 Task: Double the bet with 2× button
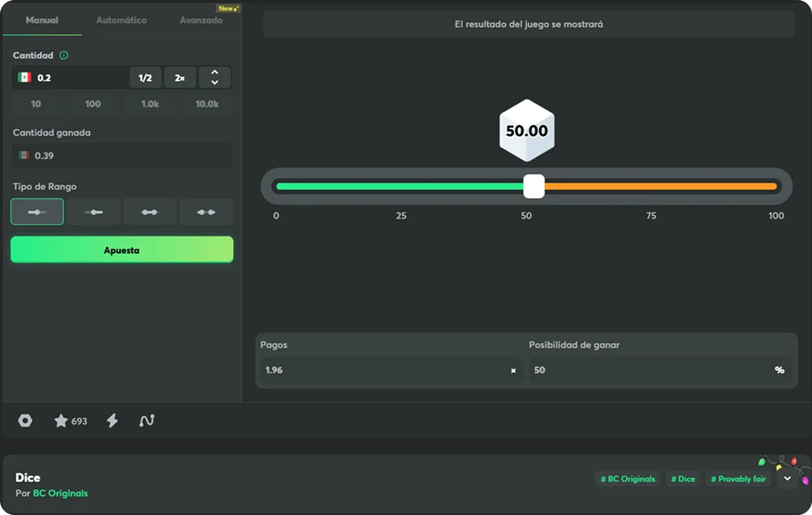[x=179, y=78]
